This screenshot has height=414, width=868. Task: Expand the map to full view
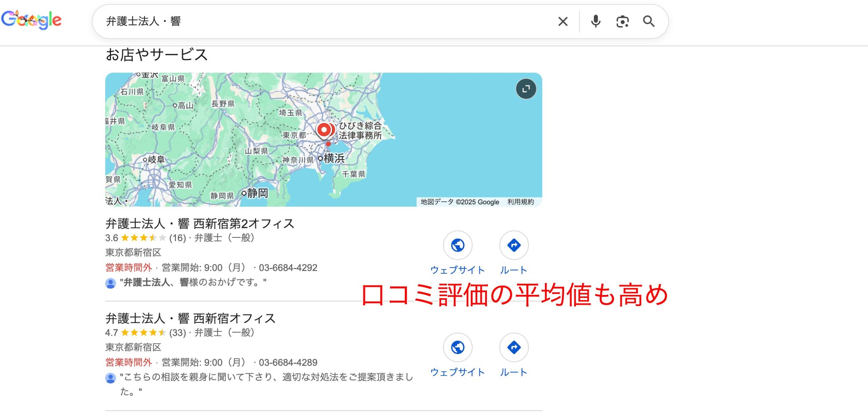[x=526, y=89]
